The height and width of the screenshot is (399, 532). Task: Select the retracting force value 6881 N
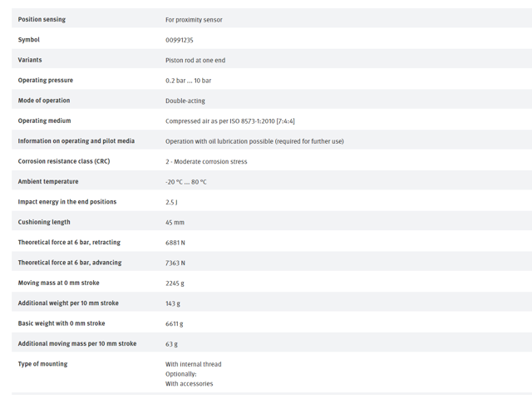pos(175,243)
